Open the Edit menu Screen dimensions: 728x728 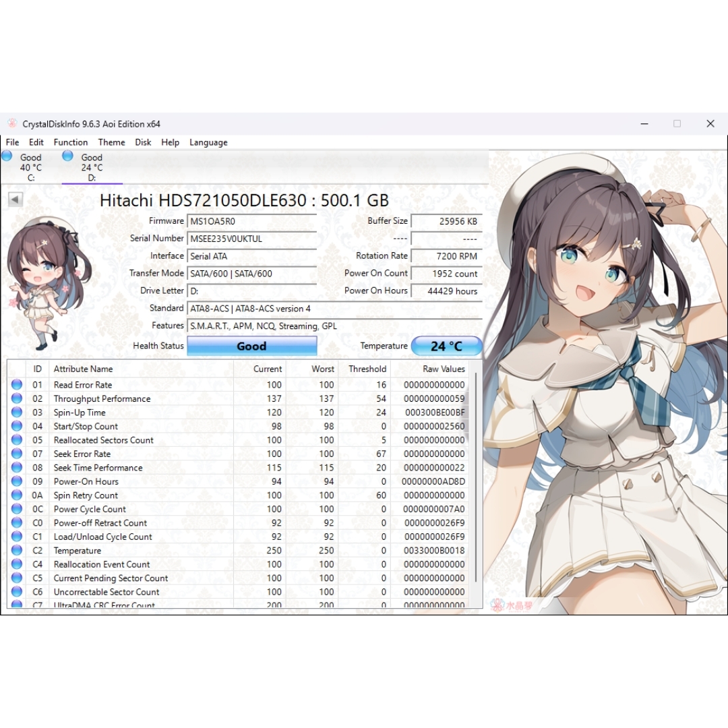(36, 142)
